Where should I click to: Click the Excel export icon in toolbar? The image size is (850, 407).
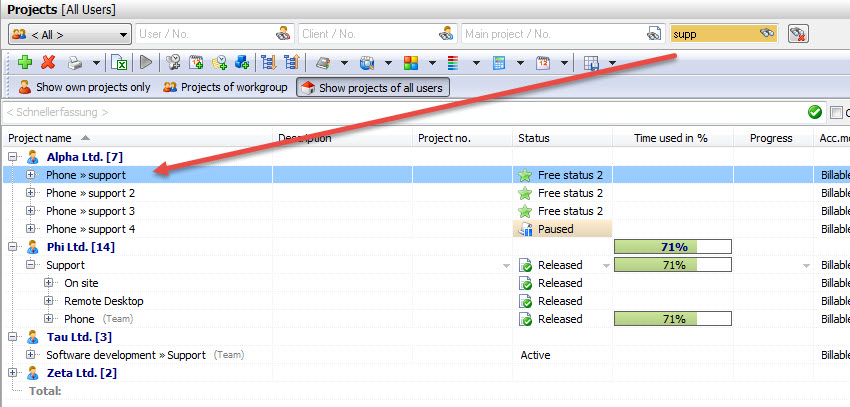click(x=119, y=63)
